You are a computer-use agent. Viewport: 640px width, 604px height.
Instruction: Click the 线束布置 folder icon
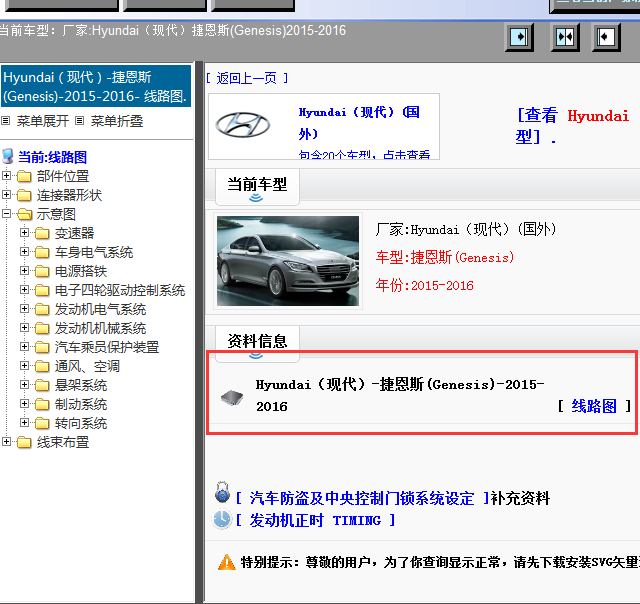[24, 442]
